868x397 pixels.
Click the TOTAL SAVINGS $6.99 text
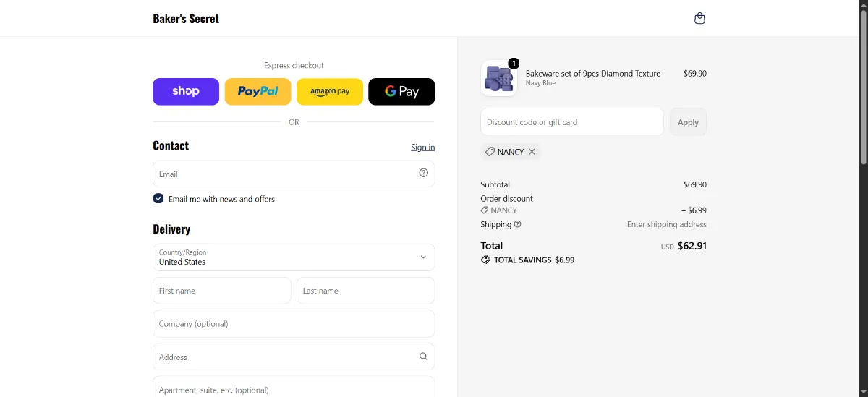tap(534, 260)
